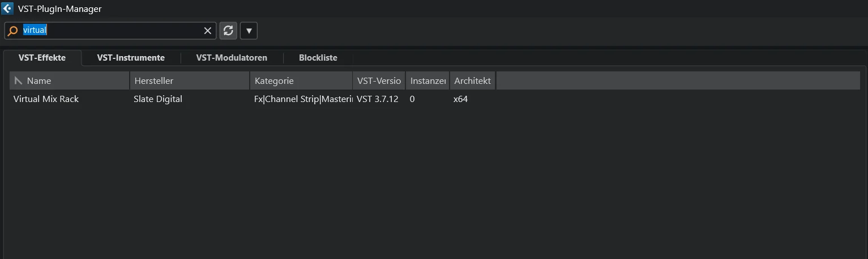Click the instance count 0 cell
The image size is (868, 259).
(x=412, y=99)
